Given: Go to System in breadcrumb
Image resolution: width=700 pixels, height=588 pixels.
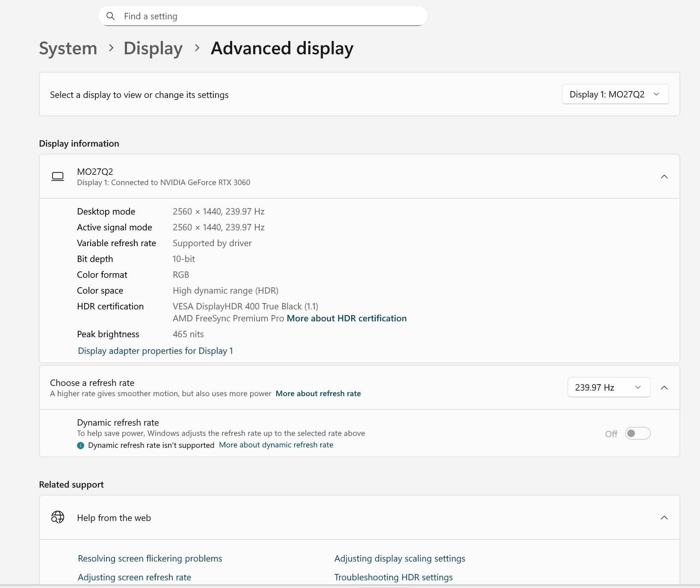Looking at the screenshot, I should click(x=68, y=48).
